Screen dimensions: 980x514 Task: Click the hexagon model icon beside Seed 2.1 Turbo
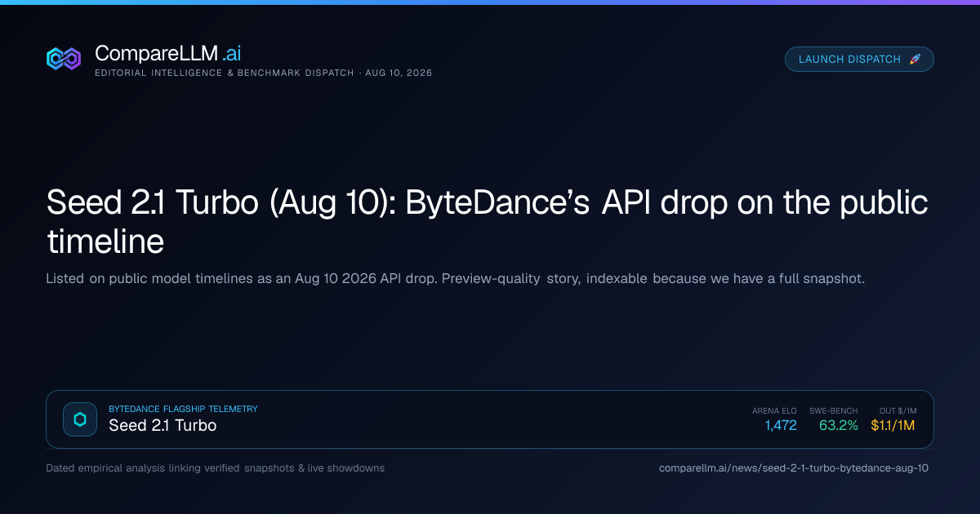[80, 419]
